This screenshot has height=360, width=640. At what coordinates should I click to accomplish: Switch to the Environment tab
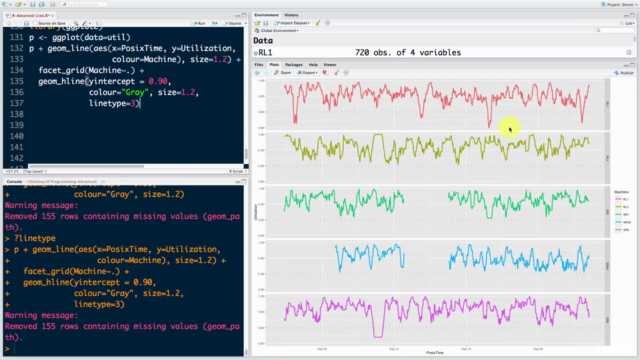266,15
